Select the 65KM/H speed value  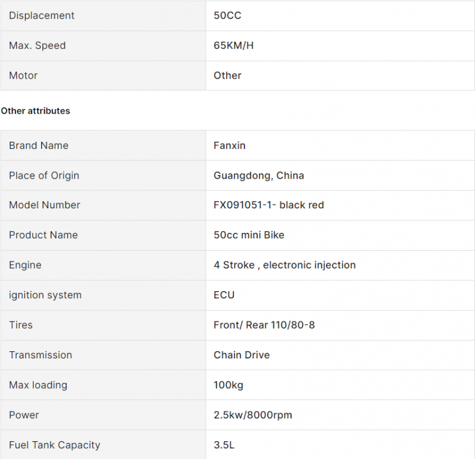[x=233, y=46]
